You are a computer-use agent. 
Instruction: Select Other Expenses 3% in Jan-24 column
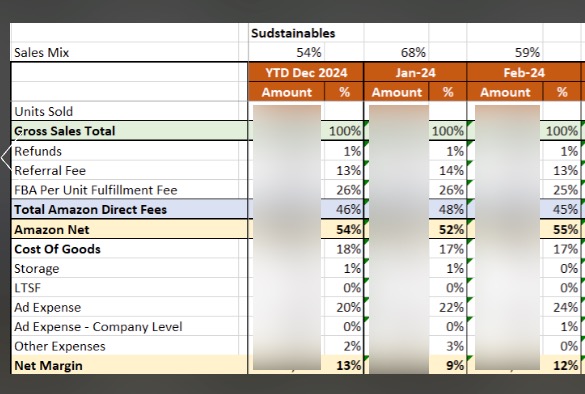click(x=455, y=346)
